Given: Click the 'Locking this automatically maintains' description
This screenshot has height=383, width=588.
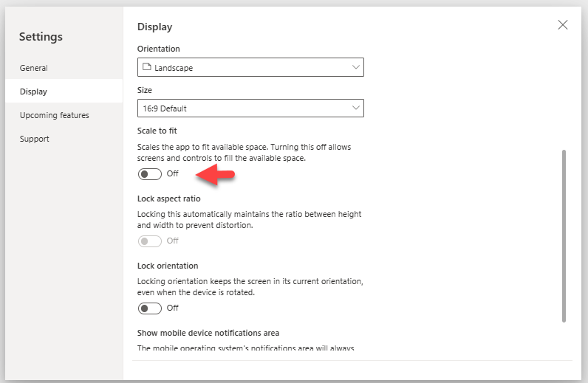Looking at the screenshot, I should pyautogui.click(x=250, y=220).
